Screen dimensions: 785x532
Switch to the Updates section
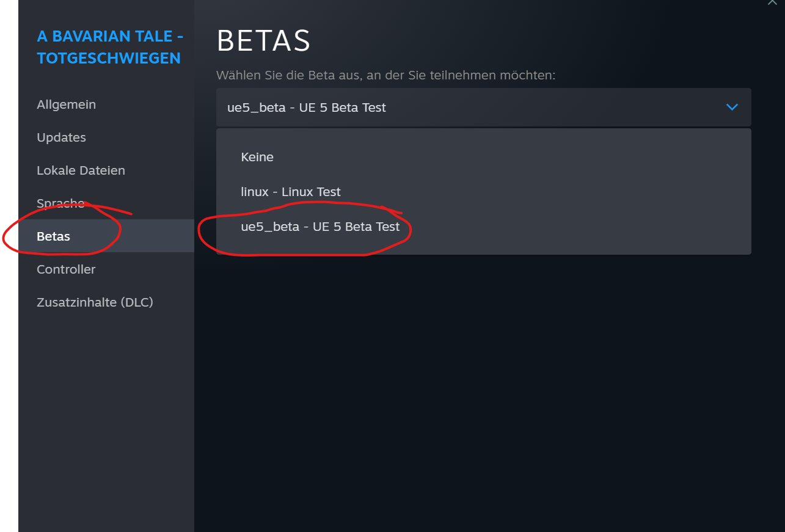coord(61,137)
